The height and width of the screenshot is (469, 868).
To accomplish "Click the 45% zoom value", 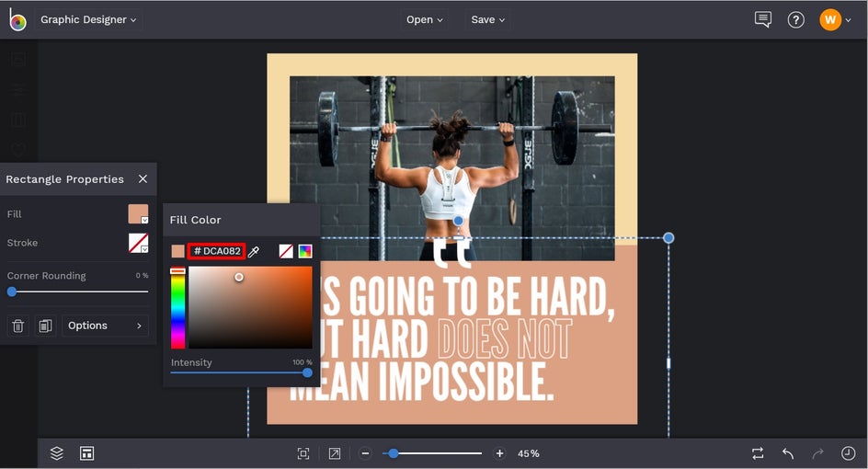I will coord(528,453).
